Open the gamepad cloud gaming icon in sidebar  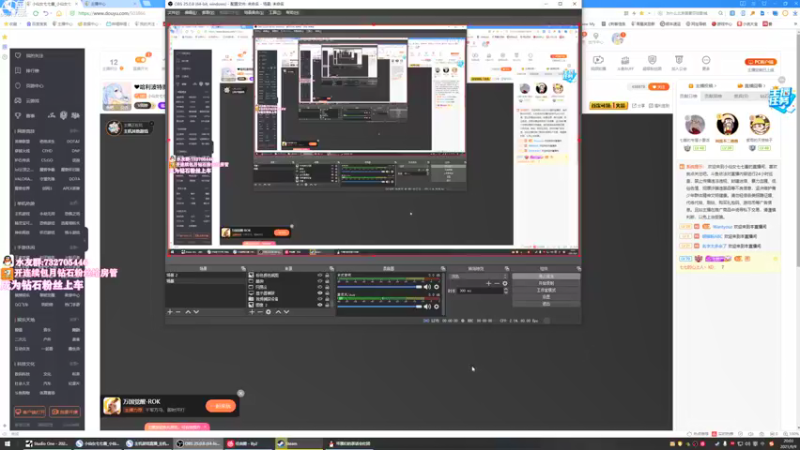click(x=18, y=101)
